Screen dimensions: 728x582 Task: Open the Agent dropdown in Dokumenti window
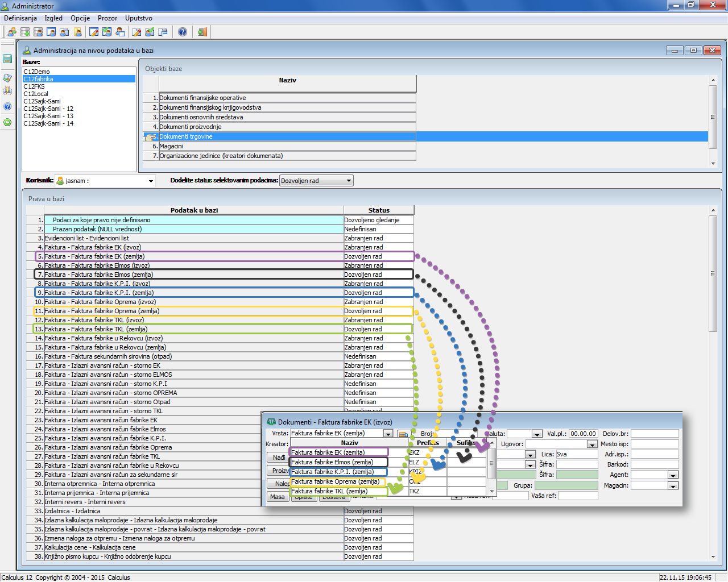673,475
